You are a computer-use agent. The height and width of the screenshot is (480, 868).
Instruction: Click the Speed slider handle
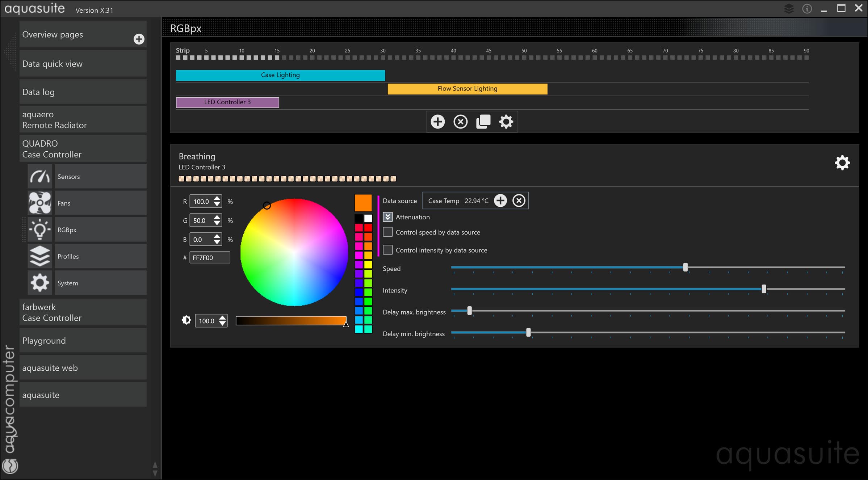(x=685, y=268)
